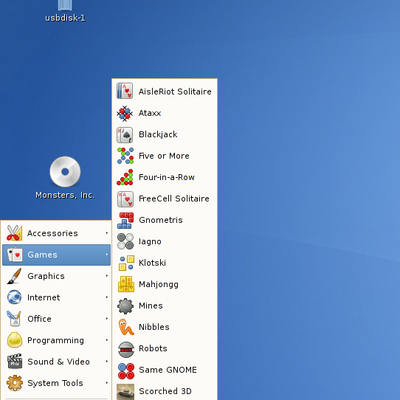Expand the Sound & Video submenu arrow

[x=107, y=361]
